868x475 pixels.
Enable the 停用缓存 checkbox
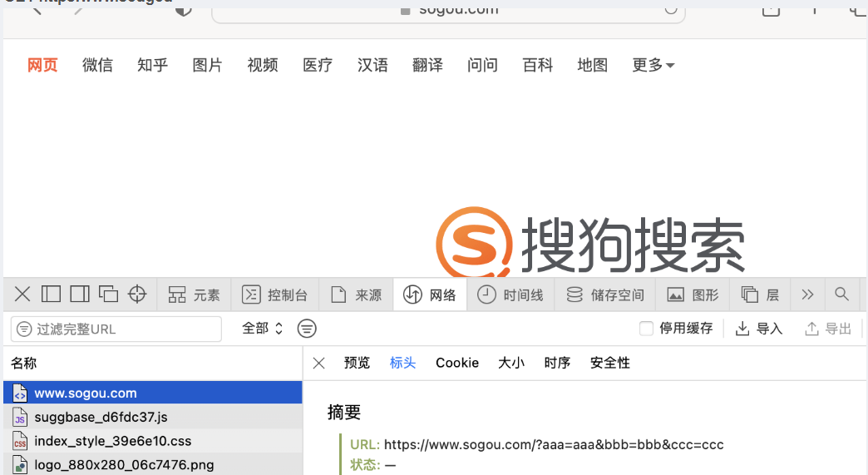[x=646, y=329]
